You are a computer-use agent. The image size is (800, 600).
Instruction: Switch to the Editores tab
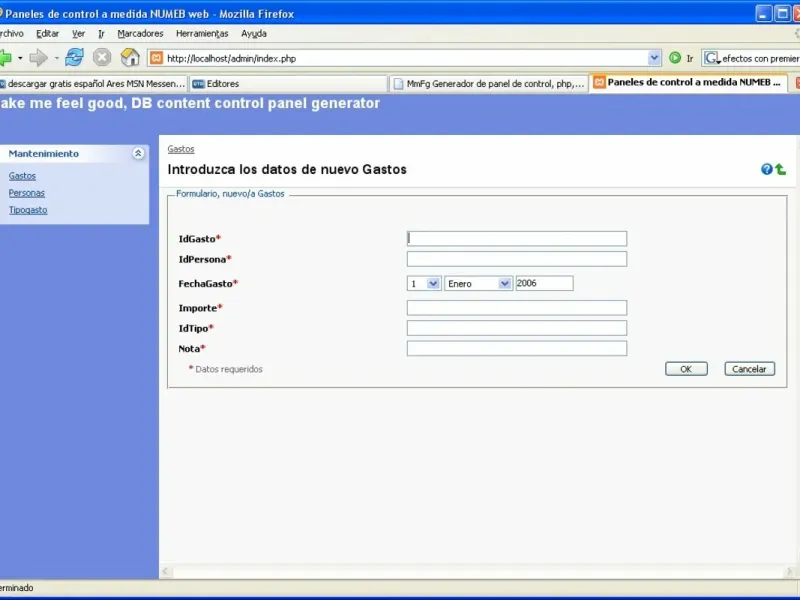288,84
